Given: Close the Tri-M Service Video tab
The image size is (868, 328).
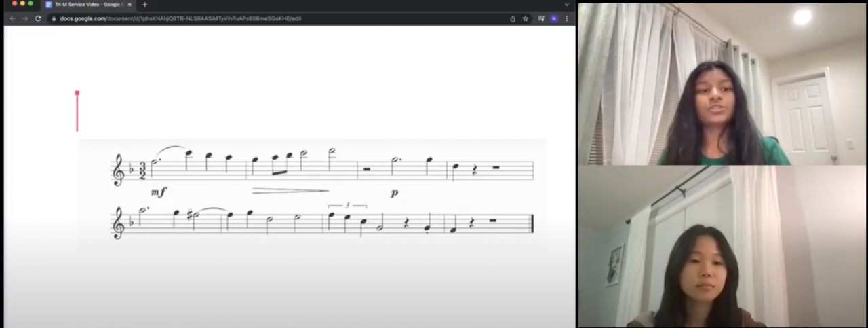Looking at the screenshot, I should (x=131, y=5).
